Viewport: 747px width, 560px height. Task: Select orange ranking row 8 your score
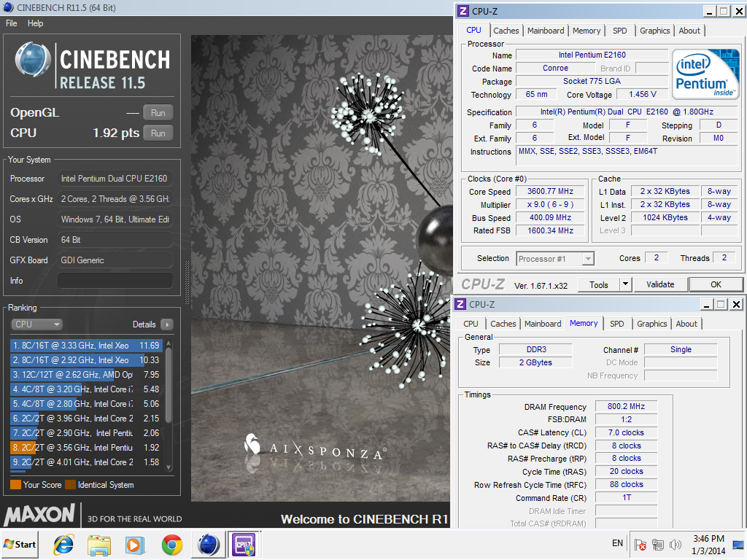coord(86,448)
